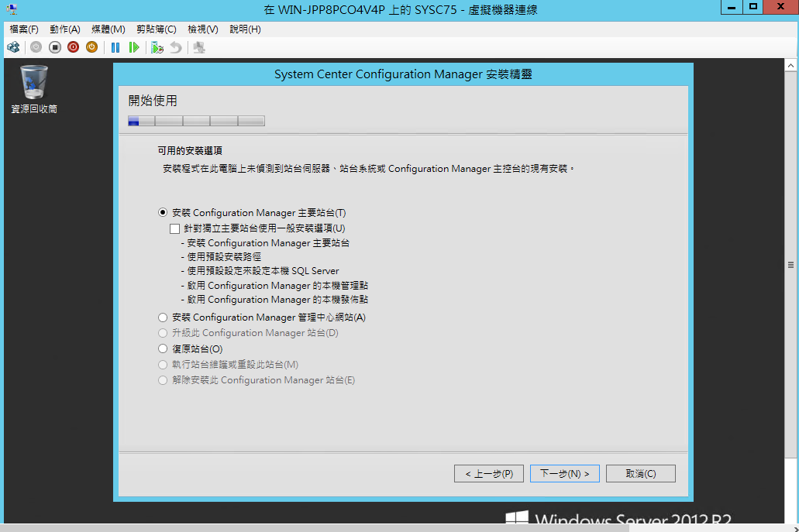Click the text 使用預設設定來設定本機 SQL Server
This screenshot has width=799, height=532.
click(x=263, y=271)
